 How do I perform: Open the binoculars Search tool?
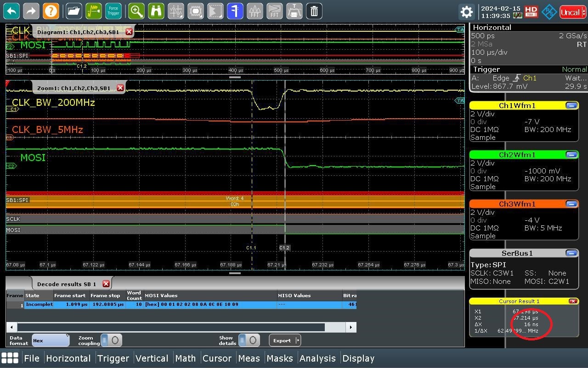click(x=156, y=11)
